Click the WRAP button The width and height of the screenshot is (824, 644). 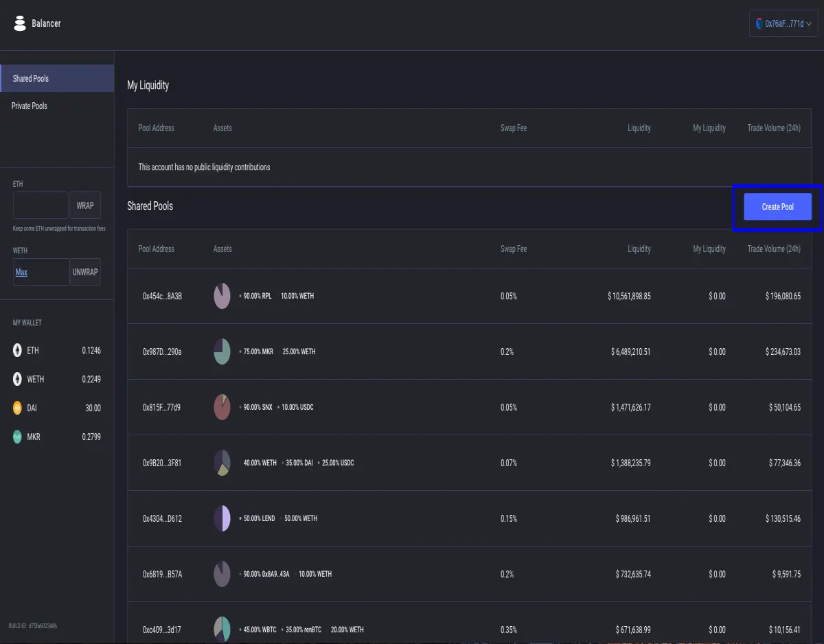[85, 205]
